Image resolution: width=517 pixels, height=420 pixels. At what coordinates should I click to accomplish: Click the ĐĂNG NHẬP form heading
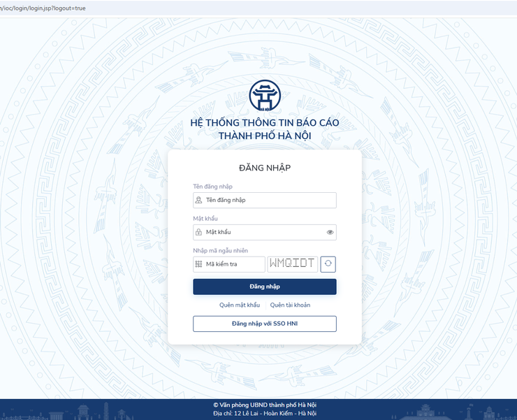click(x=264, y=168)
